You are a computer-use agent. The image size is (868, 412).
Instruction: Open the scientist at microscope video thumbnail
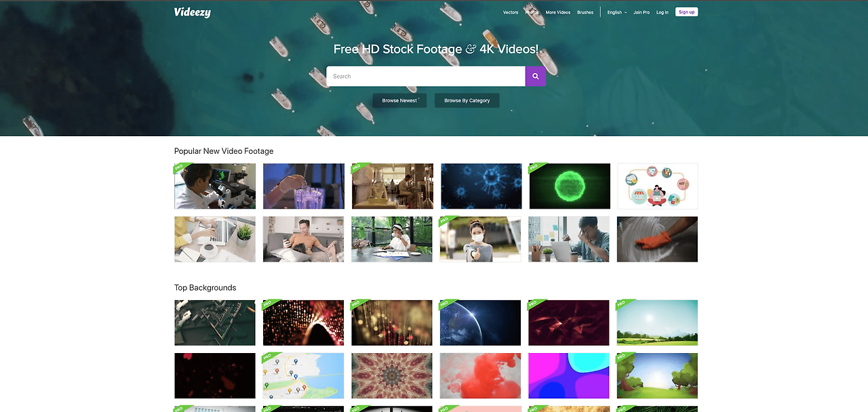(215, 186)
